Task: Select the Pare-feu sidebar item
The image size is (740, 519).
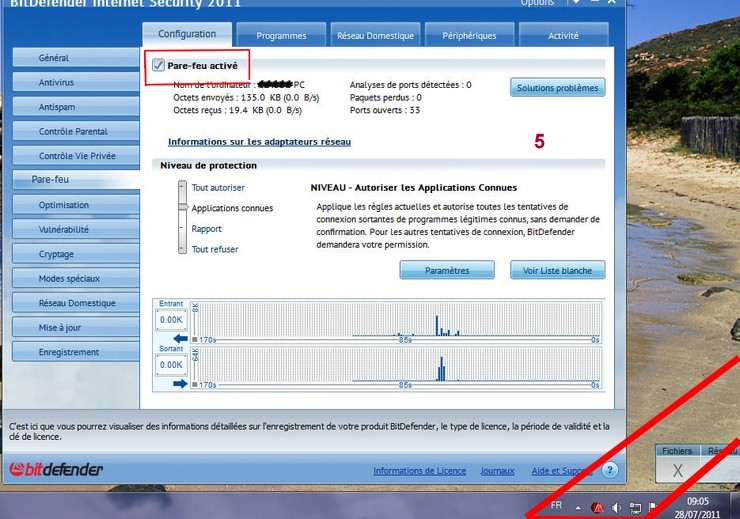Action: [x=76, y=179]
